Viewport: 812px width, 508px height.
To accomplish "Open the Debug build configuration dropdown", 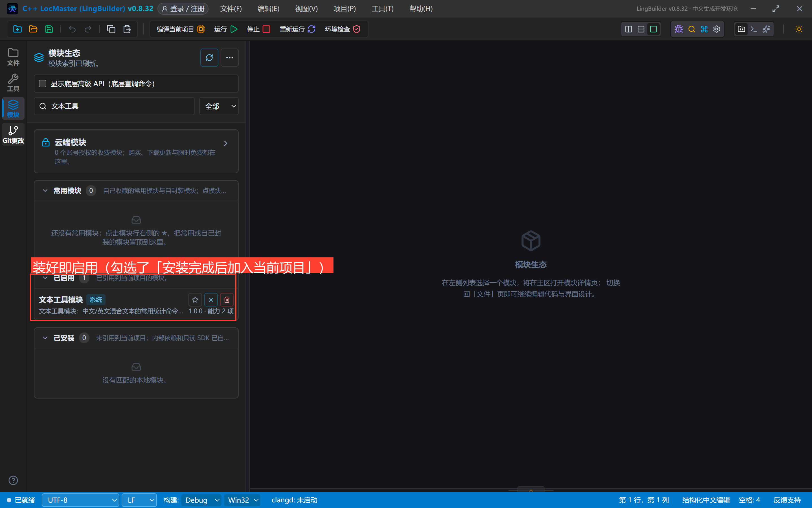I will pos(201,500).
